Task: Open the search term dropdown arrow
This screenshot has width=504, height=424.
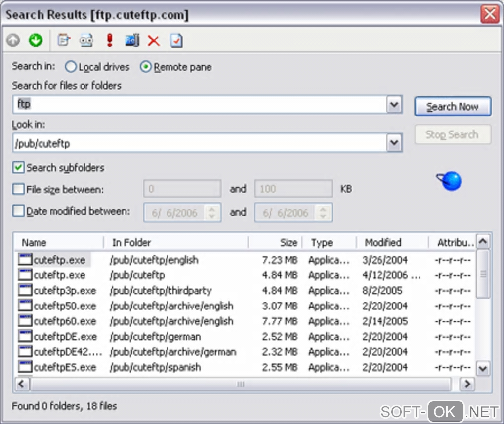Action: click(394, 104)
